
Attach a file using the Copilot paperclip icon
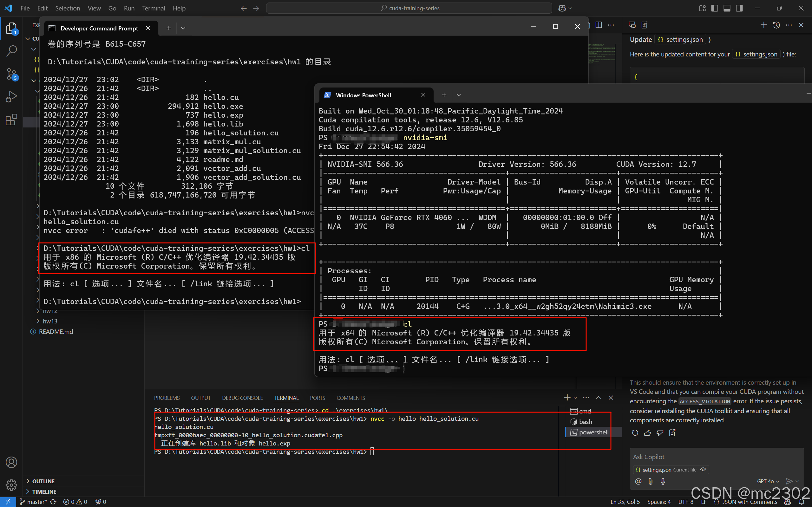tap(650, 481)
